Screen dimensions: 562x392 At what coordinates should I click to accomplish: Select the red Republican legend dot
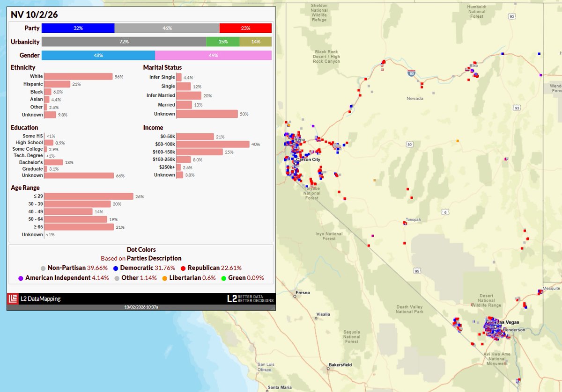183,268
